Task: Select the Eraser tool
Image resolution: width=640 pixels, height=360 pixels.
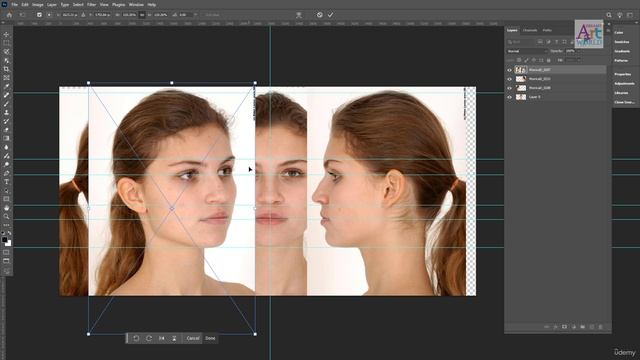Action: [6, 130]
